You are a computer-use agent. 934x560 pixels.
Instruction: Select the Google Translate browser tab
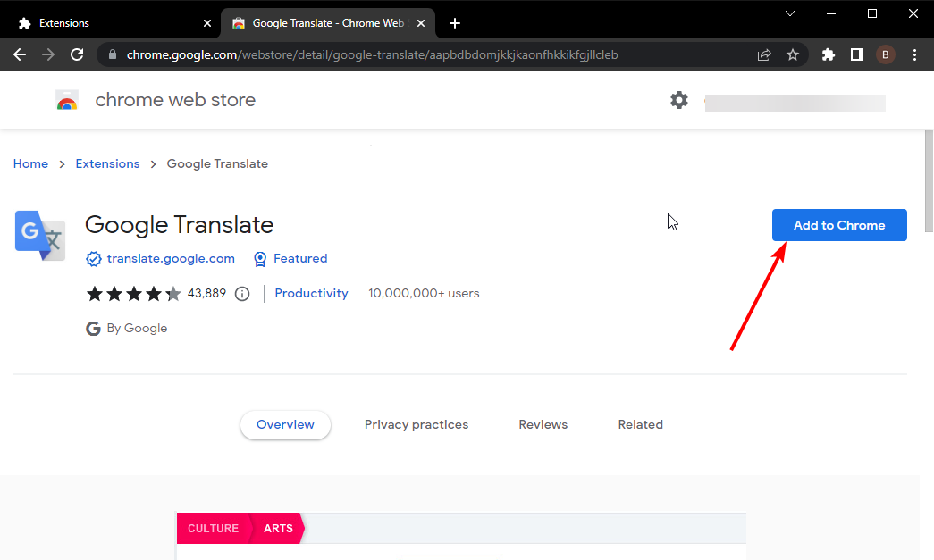(x=328, y=23)
